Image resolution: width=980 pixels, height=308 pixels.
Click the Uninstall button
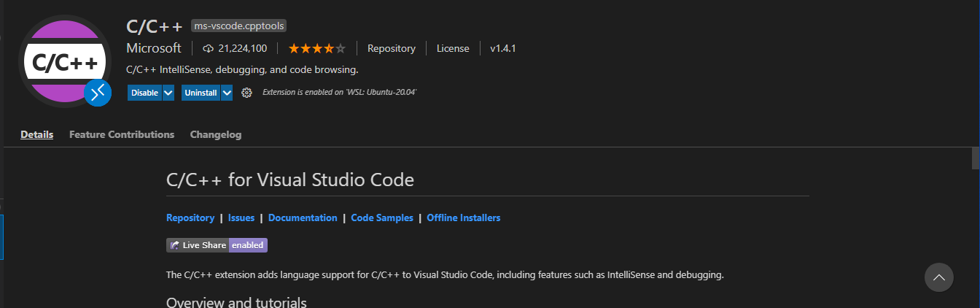pyautogui.click(x=201, y=93)
